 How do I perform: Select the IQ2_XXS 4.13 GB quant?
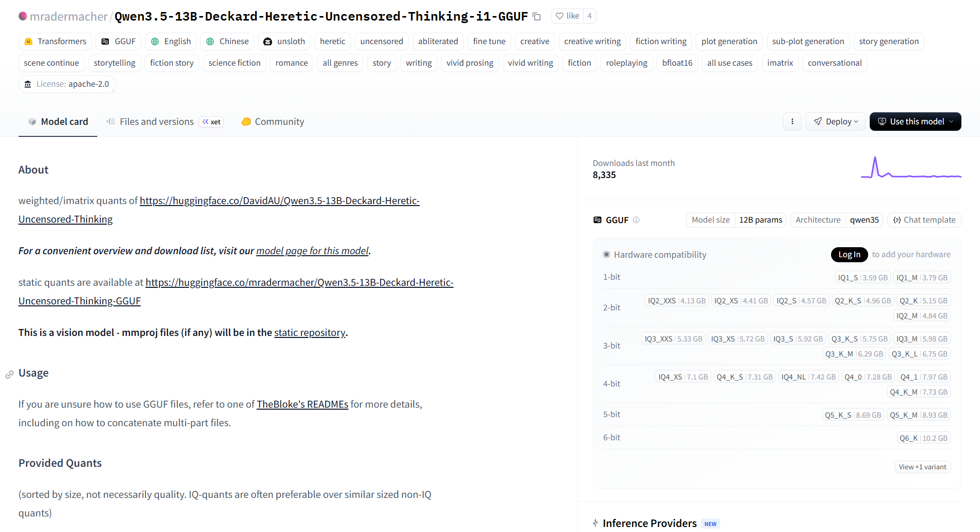tap(677, 301)
